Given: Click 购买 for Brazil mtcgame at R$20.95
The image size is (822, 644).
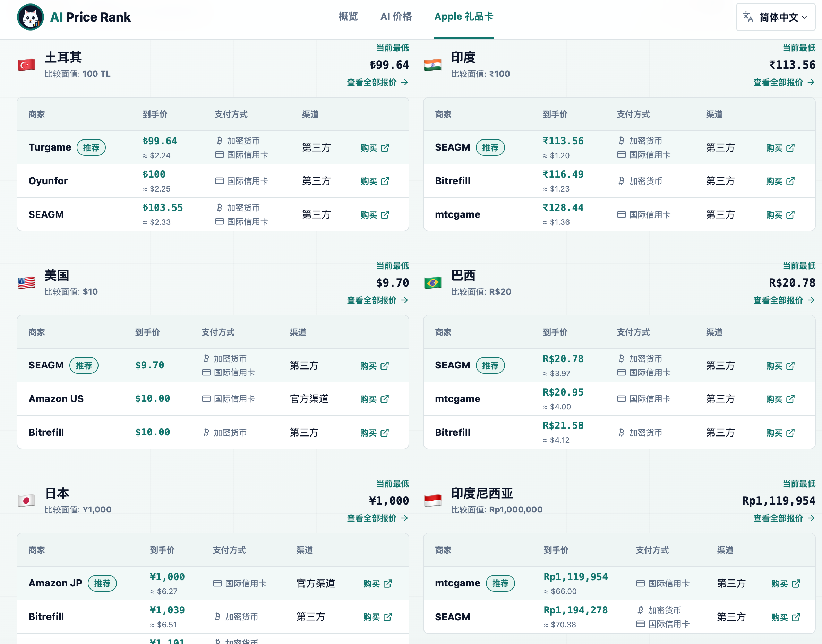Looking at the screenshot, I should coord(780,399).
